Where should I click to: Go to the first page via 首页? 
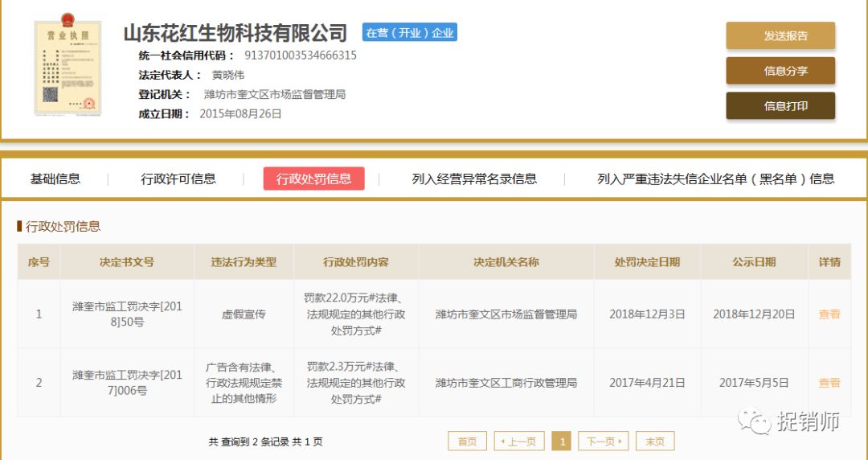tap(467, 442)
